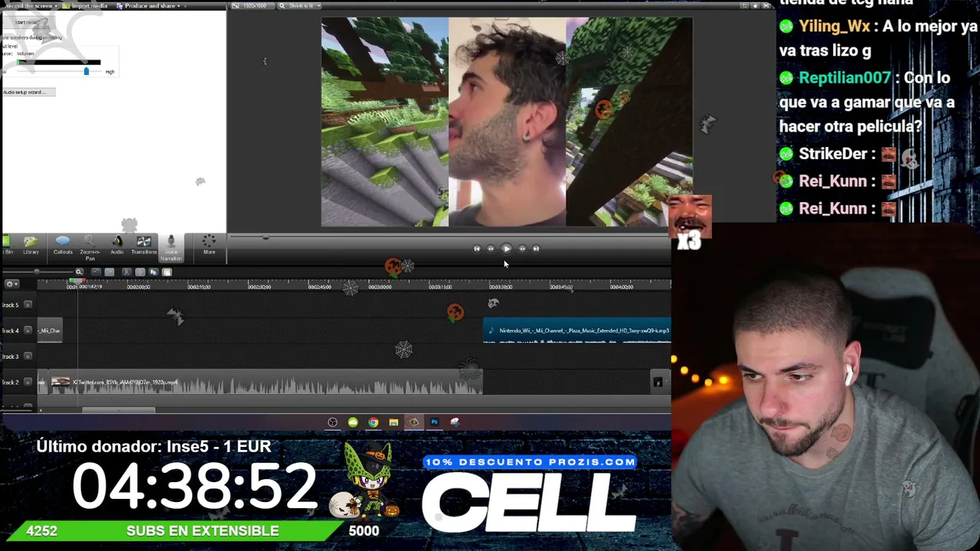The image size is (980, 551).
Task: Open the Zoom-n-Pan tab
Action: [x=90, y=247]
